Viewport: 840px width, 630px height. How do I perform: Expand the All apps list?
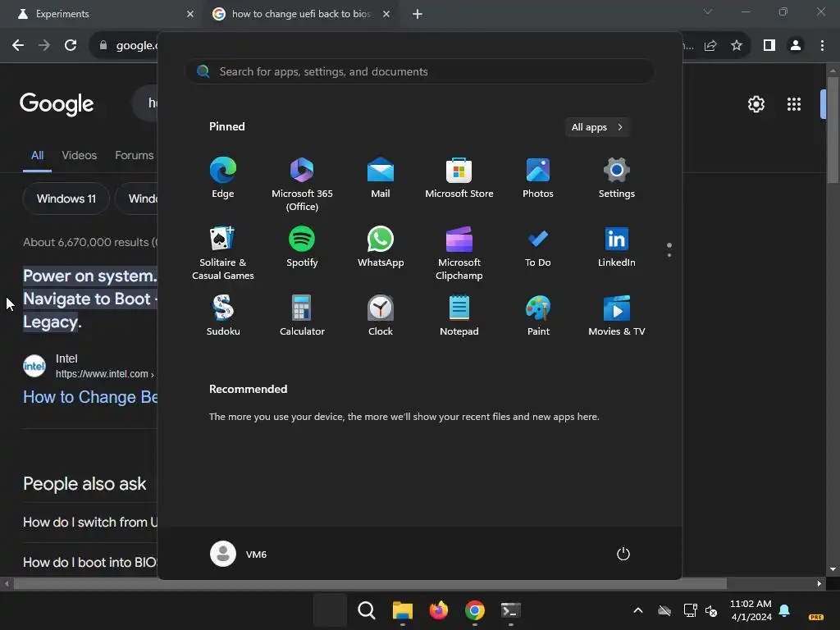click(x=597, y=127)
